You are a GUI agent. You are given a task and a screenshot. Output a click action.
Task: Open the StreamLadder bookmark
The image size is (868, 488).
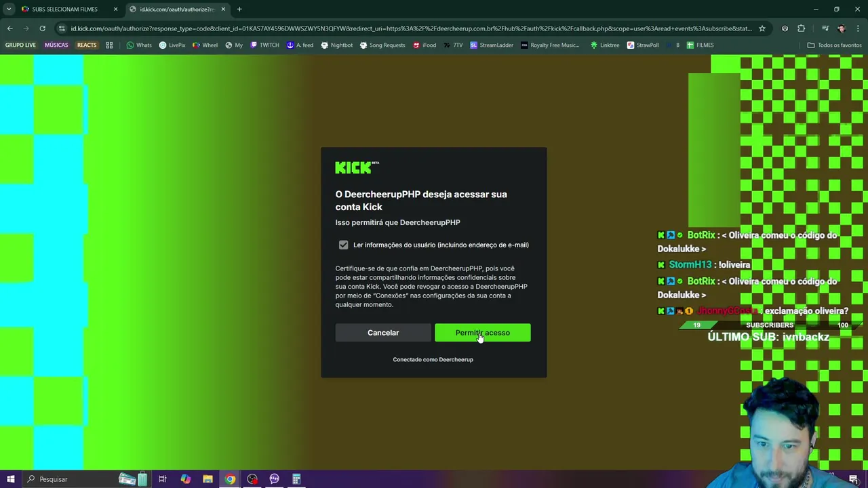point(491,45)
